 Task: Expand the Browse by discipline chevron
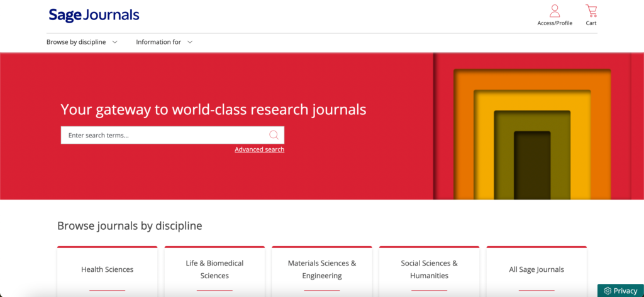pyautogui.click(x=115, y=42)
